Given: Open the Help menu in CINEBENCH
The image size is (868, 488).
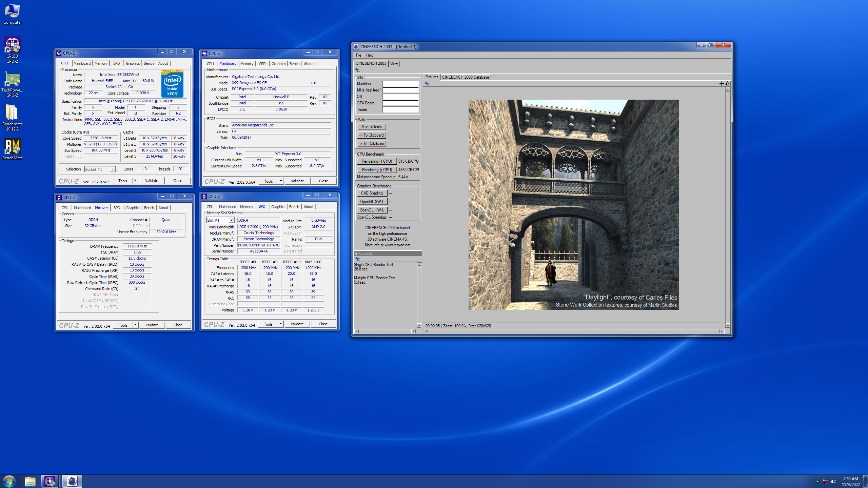Looking at the screenshot, I should point(370,55).
